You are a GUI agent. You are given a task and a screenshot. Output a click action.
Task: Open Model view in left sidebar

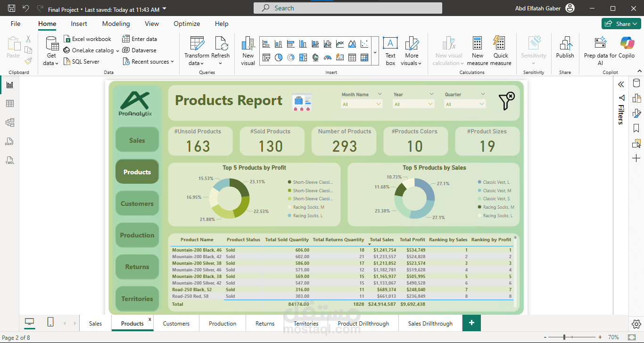click(x=9, y=122)
